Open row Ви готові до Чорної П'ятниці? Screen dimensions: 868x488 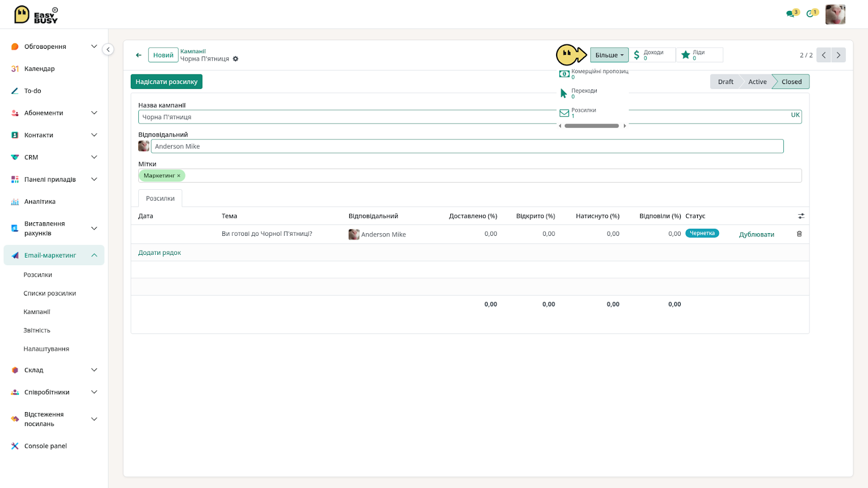coord(267,234)
